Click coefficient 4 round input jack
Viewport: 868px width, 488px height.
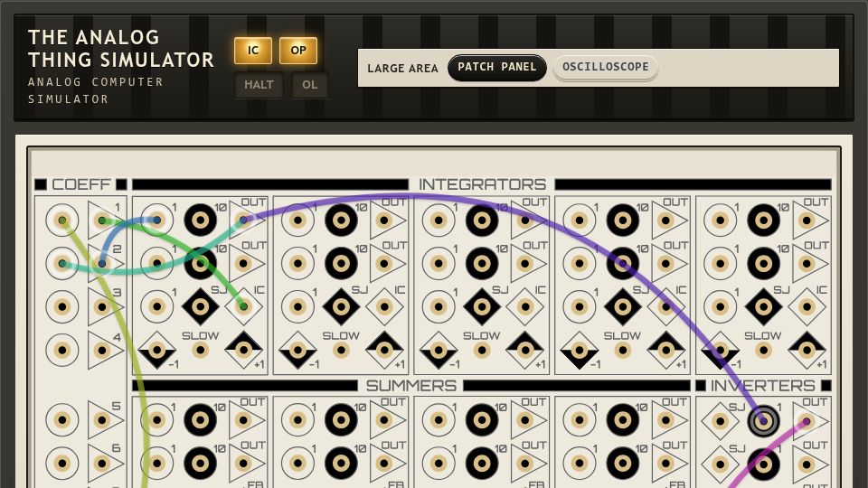pyautogui.click(x=62, y=350)
